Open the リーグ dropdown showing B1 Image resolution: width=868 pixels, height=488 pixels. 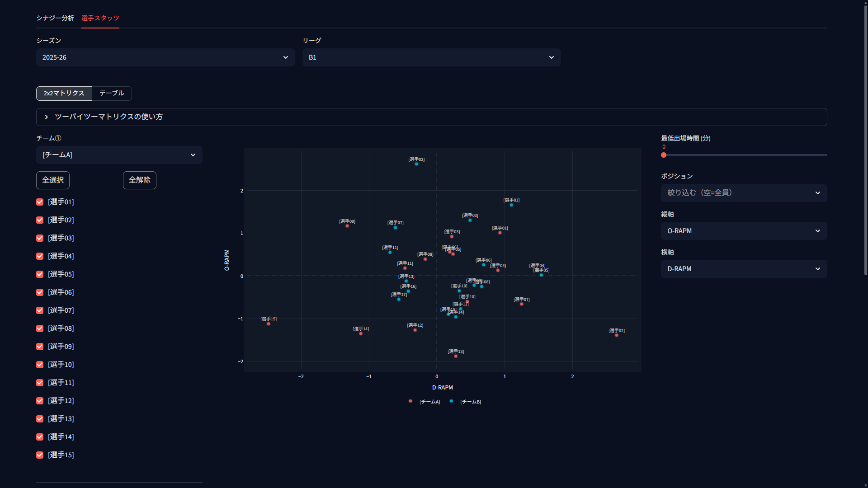click(x=431, y=57)
